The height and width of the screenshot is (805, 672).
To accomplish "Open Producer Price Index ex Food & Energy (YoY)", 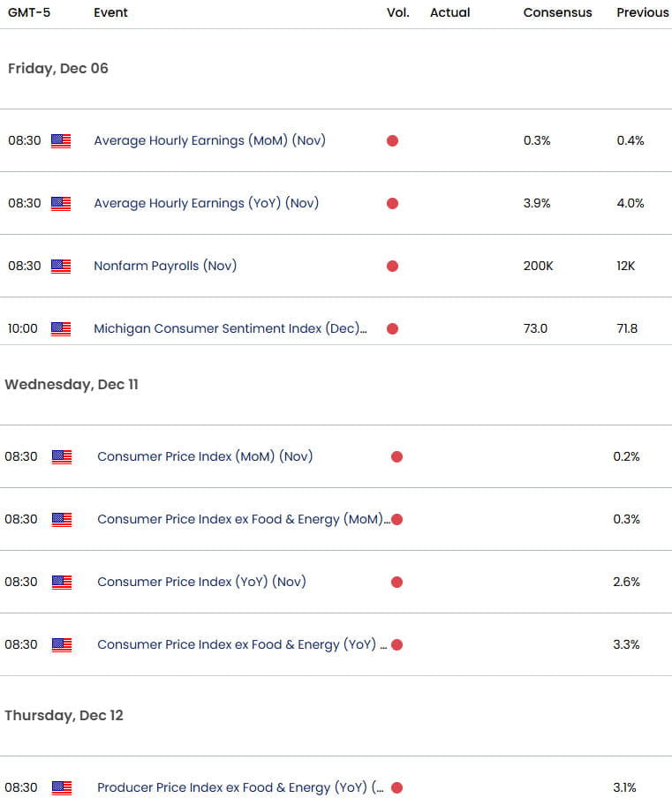I will click(240, 787).
